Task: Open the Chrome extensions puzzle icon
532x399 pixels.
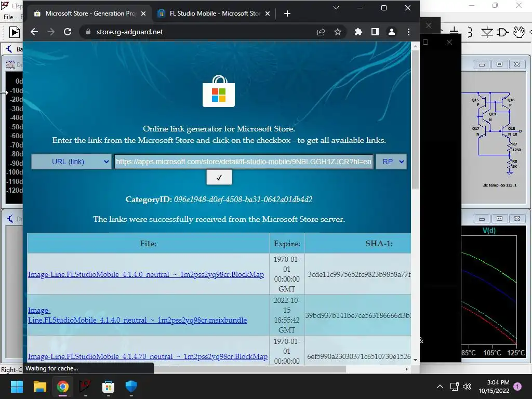Action: tap(358, 32)
